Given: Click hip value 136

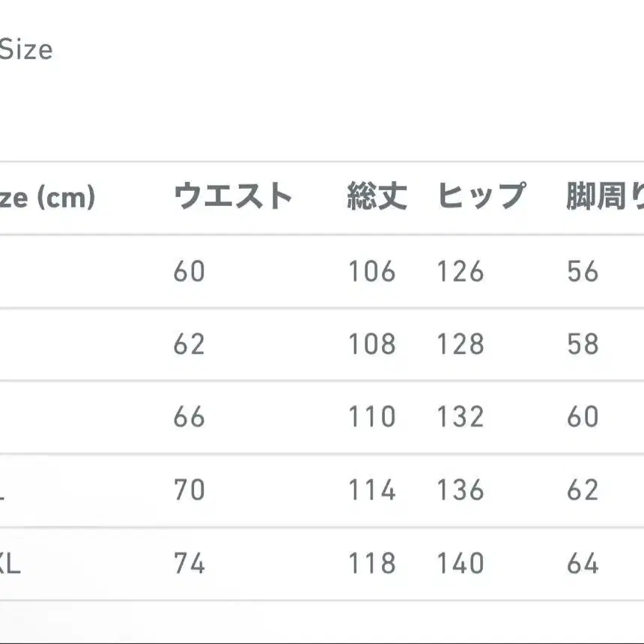Looking at the screenshot, I should click(461, 490).
